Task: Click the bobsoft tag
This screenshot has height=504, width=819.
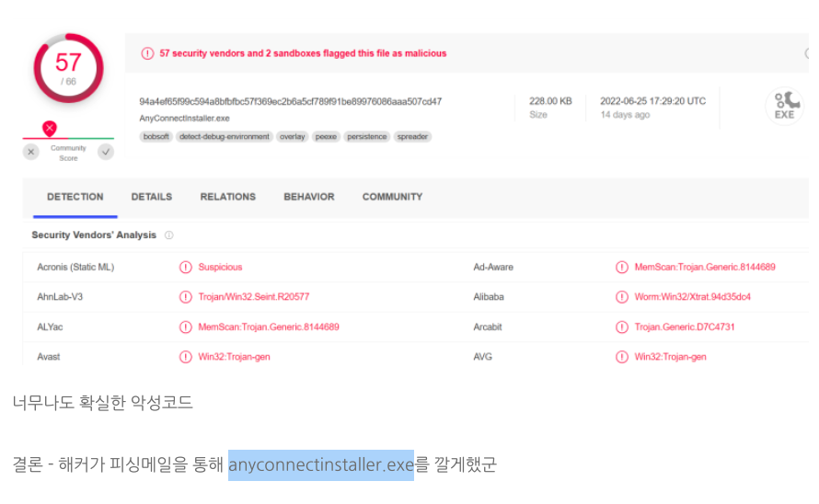Action: (156, 137)
